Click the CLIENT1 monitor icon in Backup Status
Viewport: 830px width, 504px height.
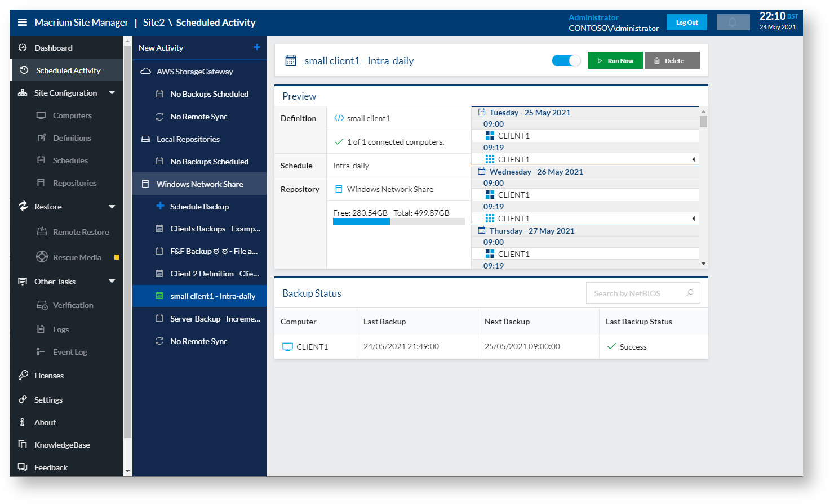(287, 347)
